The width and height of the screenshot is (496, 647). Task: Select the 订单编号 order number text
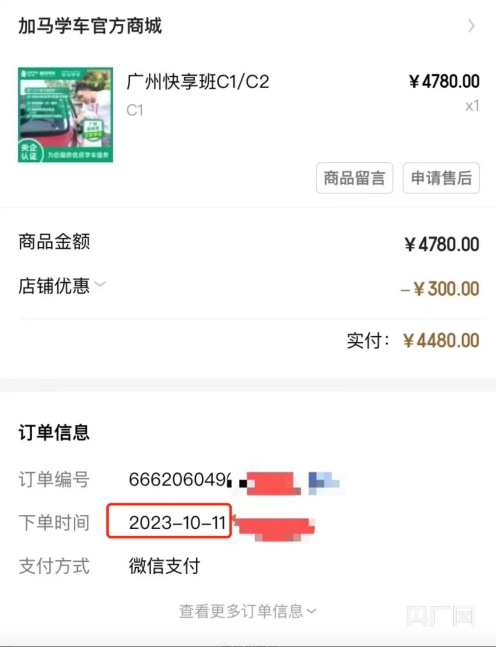pos(180,479)
